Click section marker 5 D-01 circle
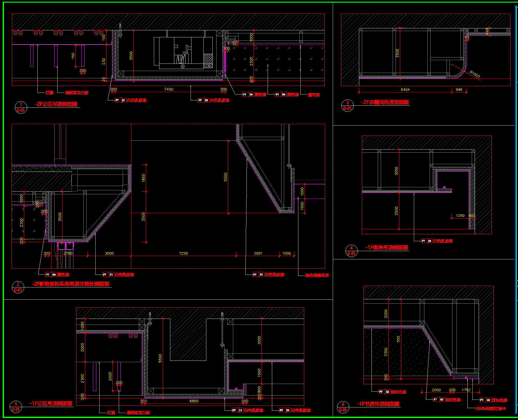The height and width of the screenshot is (420, 518). (x=16, y=407)
